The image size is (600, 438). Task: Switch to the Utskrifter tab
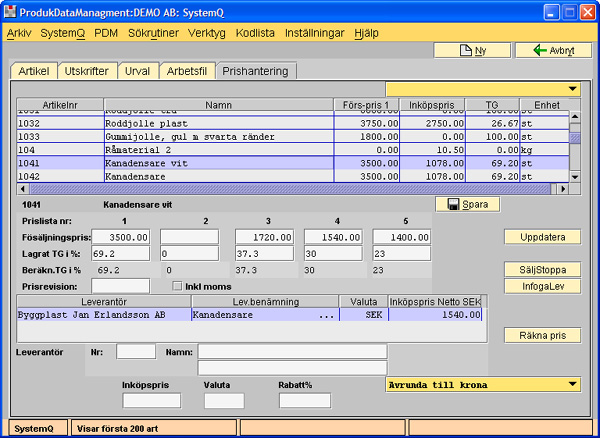pos(87,71)
